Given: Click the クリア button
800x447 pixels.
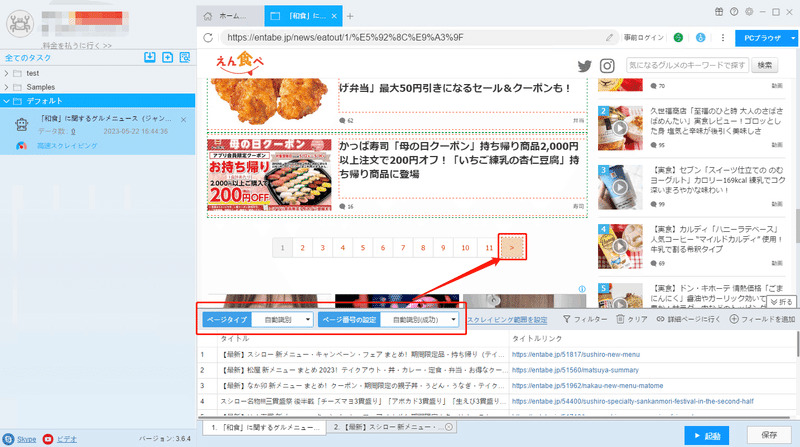Looking at the screenshot, I should [632, 319].
